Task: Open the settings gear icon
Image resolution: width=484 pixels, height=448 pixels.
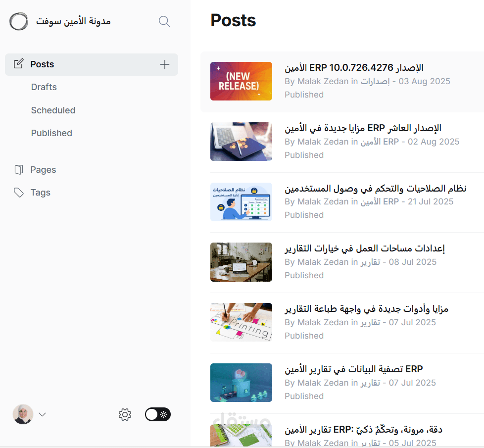Action: coord(125,415)
